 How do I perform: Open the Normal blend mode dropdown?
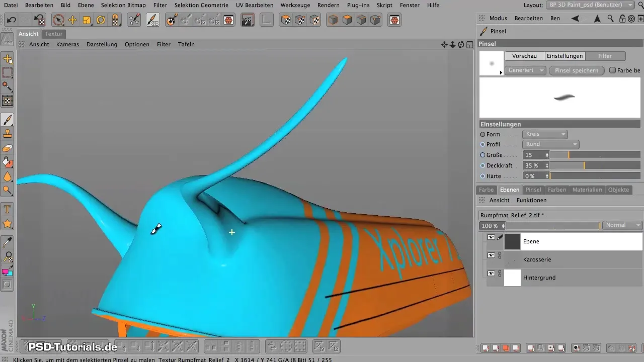coord(622,225)
